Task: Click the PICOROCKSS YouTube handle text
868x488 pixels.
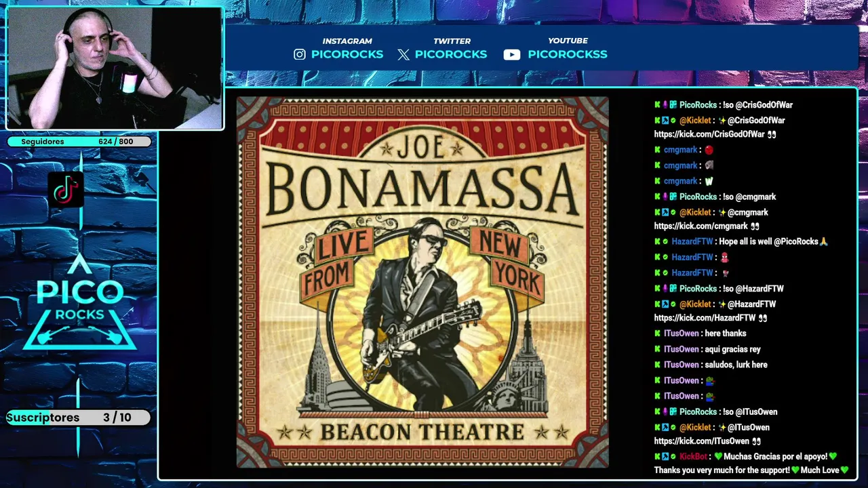Action: click(x=568, y=54)
